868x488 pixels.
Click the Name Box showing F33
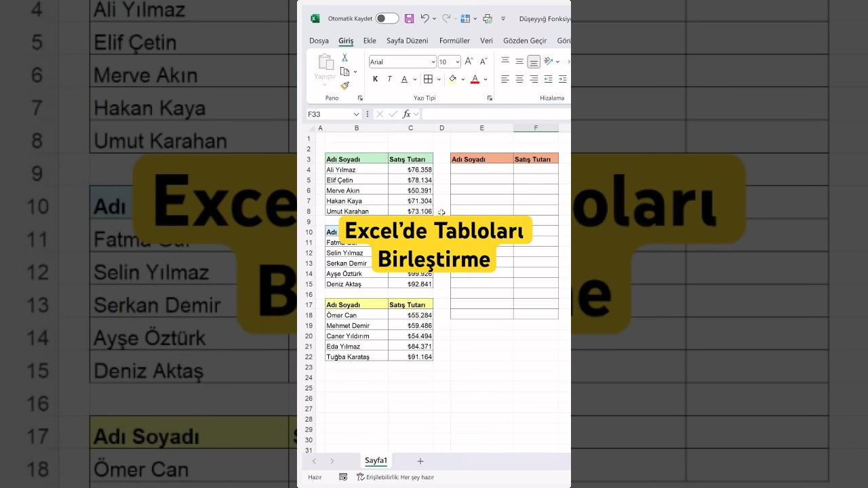[328, 115]
